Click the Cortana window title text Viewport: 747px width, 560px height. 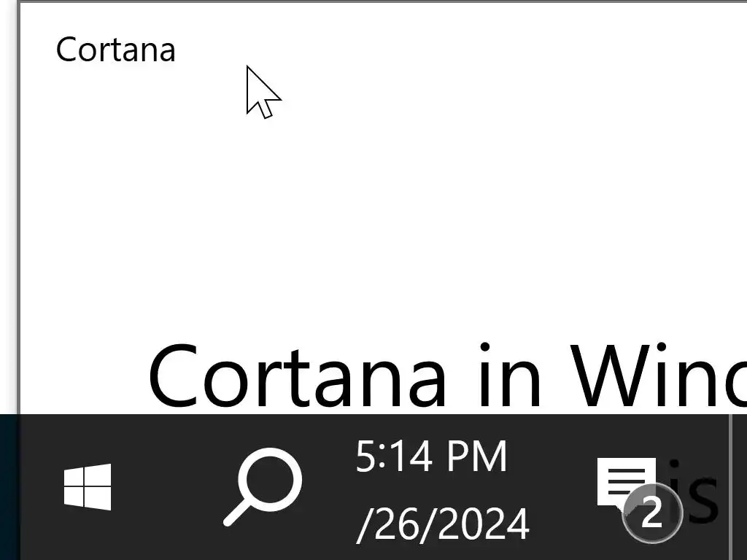pyautogui.click(x=116, y=50)
